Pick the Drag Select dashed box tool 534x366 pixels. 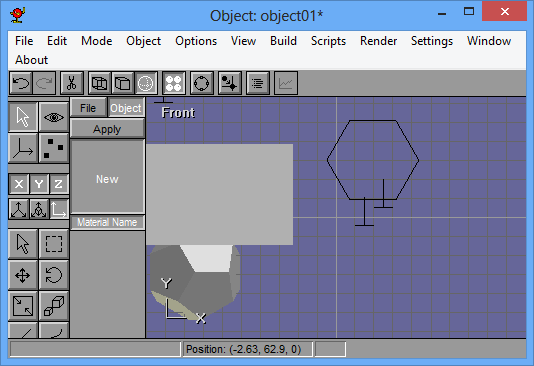(54, 244)
